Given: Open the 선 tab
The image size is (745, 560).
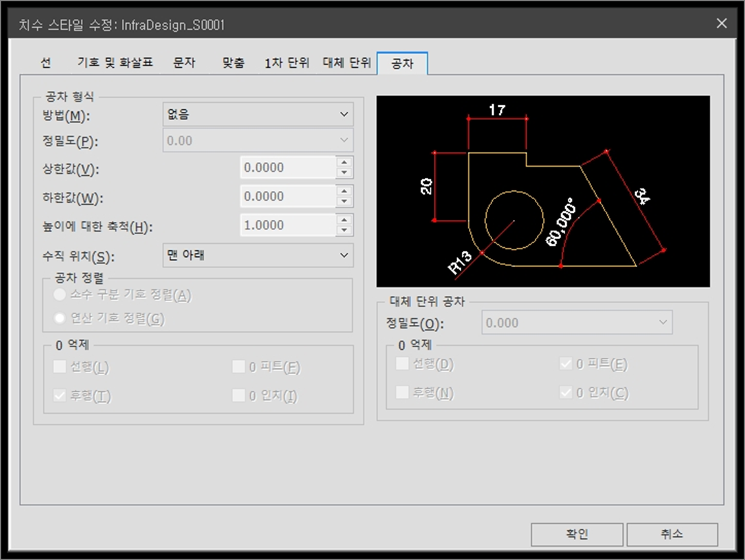Looking at the screenshot, I should point(45,63).
